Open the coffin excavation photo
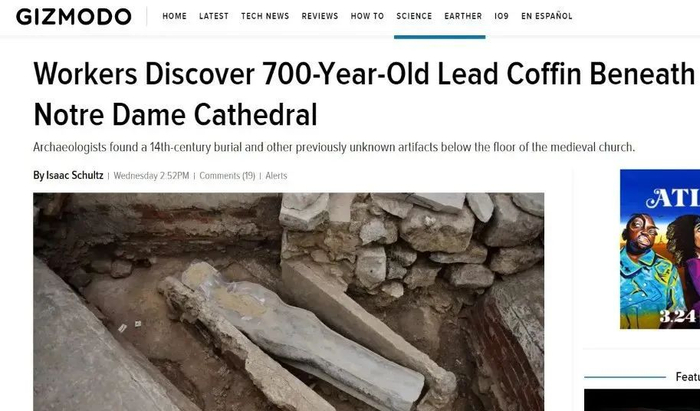This screenshot has height=411, width=700. (288, 302)
